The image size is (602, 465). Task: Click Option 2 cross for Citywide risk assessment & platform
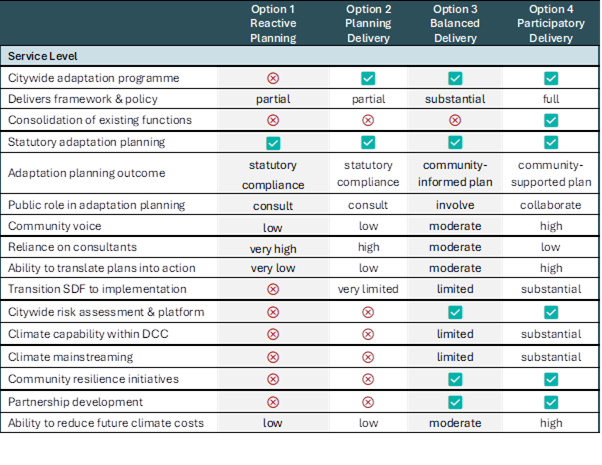point(368,312)
